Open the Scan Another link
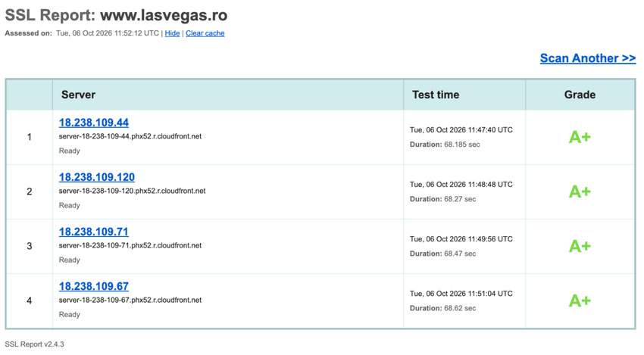 [588, 58]
